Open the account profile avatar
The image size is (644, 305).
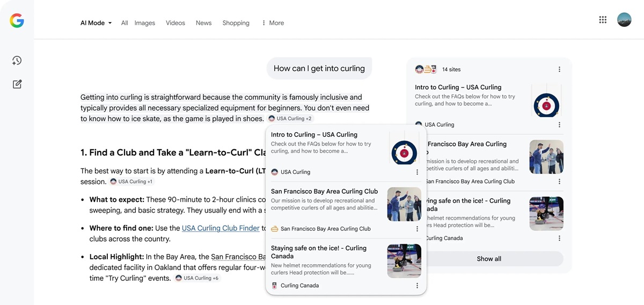coord(624,20)
